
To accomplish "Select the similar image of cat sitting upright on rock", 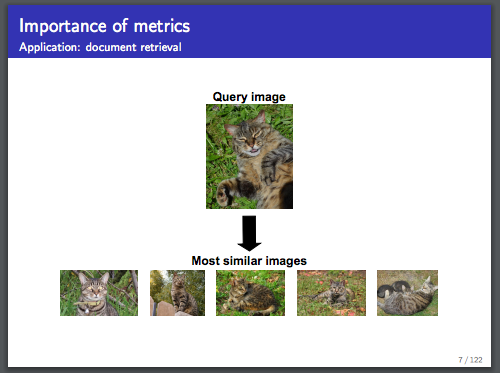I will (177, 293).
